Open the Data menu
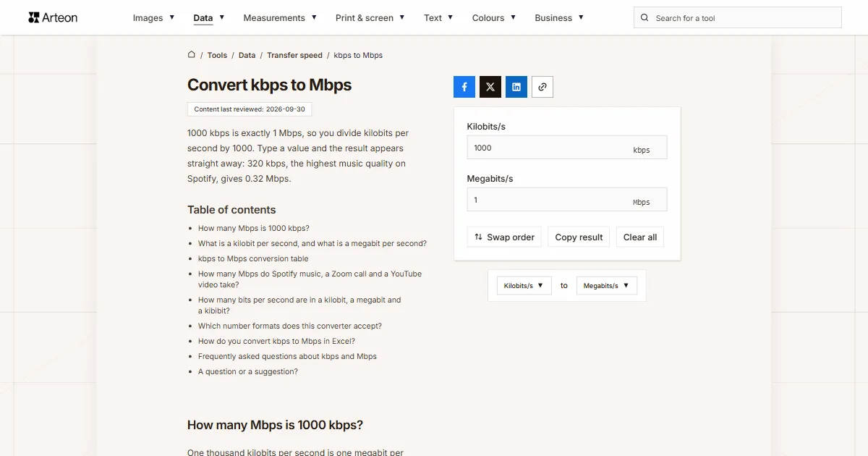The image size is (868, 456). click(209, 18)
